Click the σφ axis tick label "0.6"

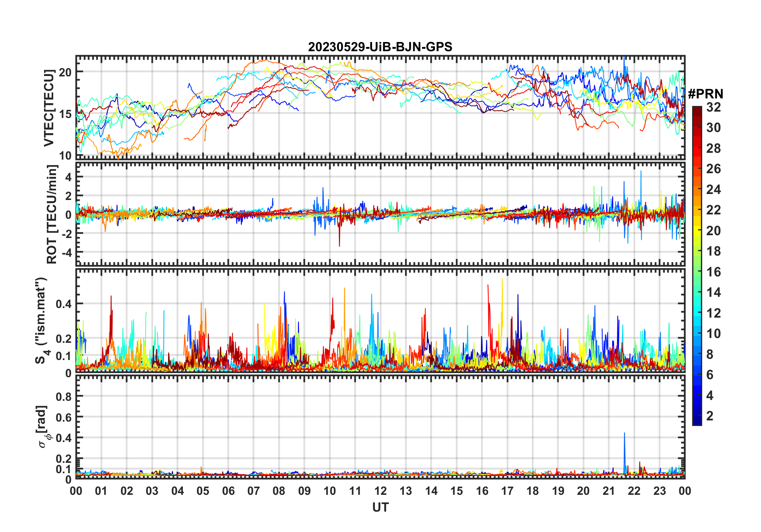[64, 417]
